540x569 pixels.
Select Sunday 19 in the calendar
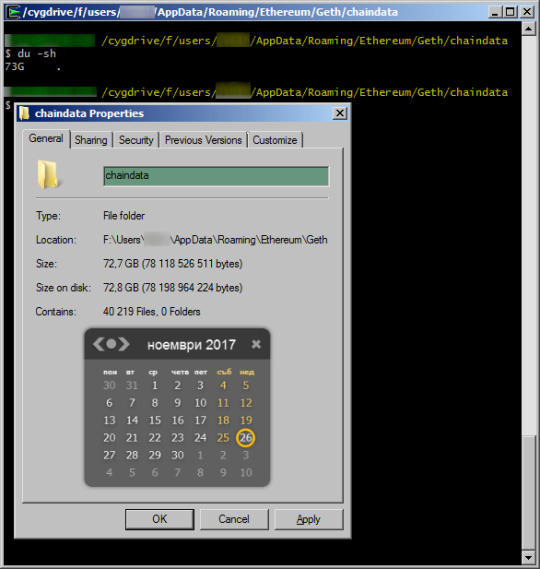[246, 420]
